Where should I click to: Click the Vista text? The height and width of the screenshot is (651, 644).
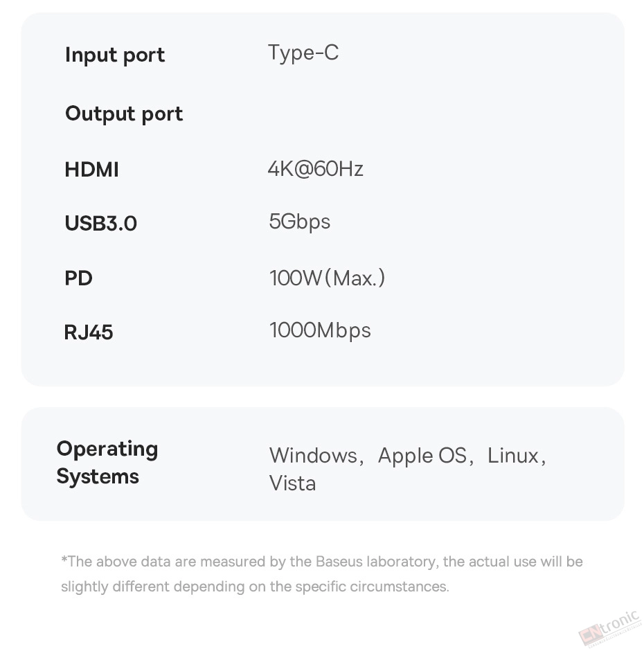pyautogui.click(x=292, y=483)
